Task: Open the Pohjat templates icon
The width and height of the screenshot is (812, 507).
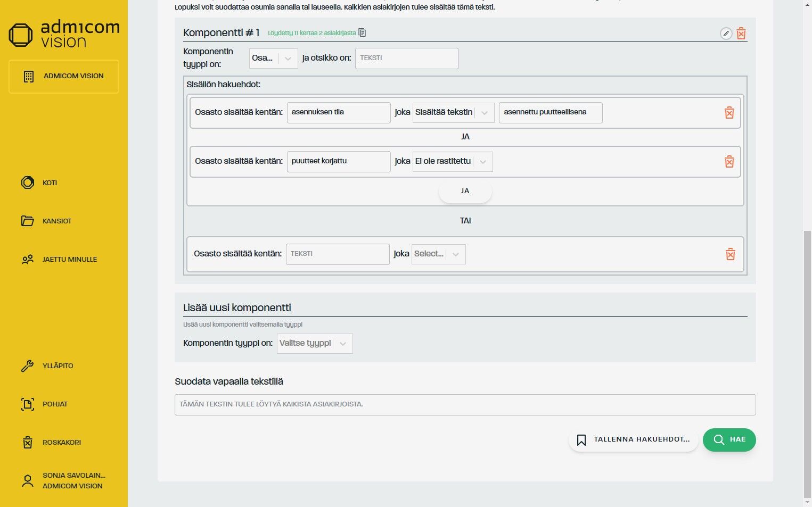Action: pyautogui.click(x=28, y=404)
